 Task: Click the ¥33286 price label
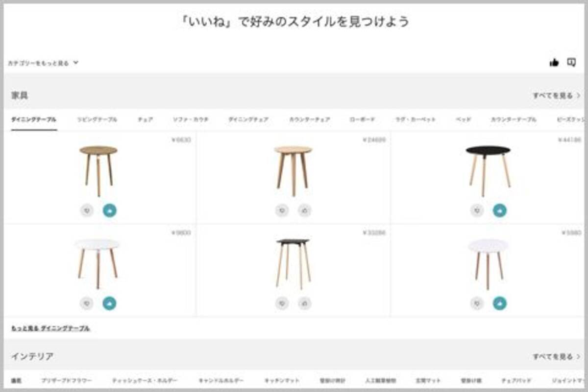[374, 232]
